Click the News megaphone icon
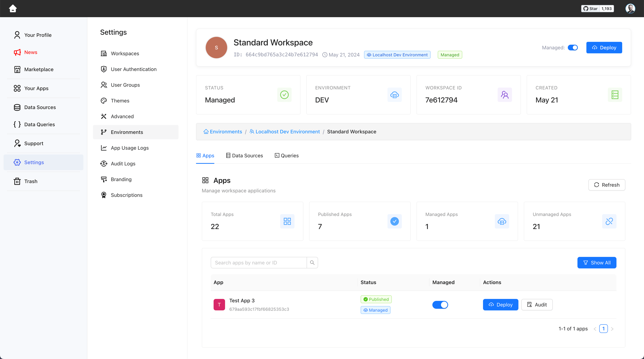 coord(17,52)
